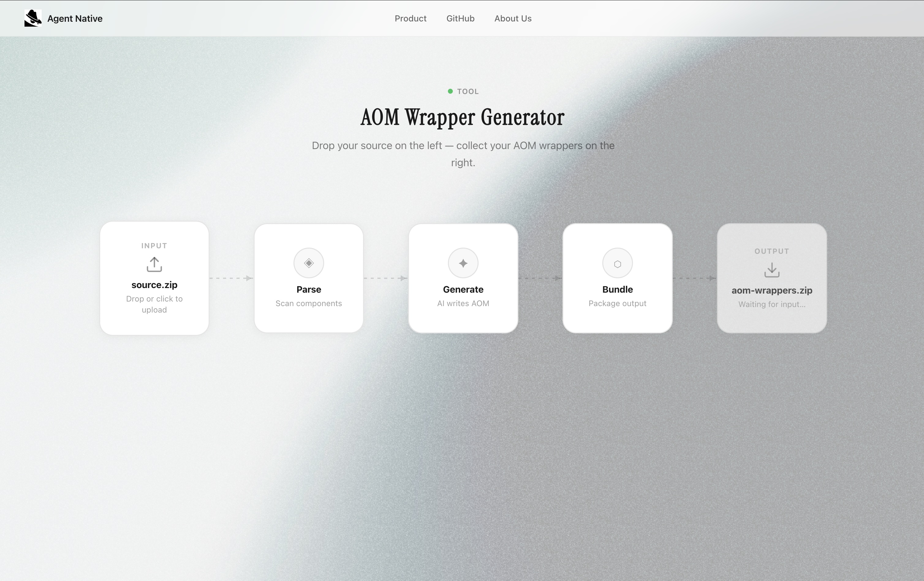Image resolution: width=924 pixels, height=581 pixels.
Task: Click the Agent Native brand name
Action: [x=75, y=18]
